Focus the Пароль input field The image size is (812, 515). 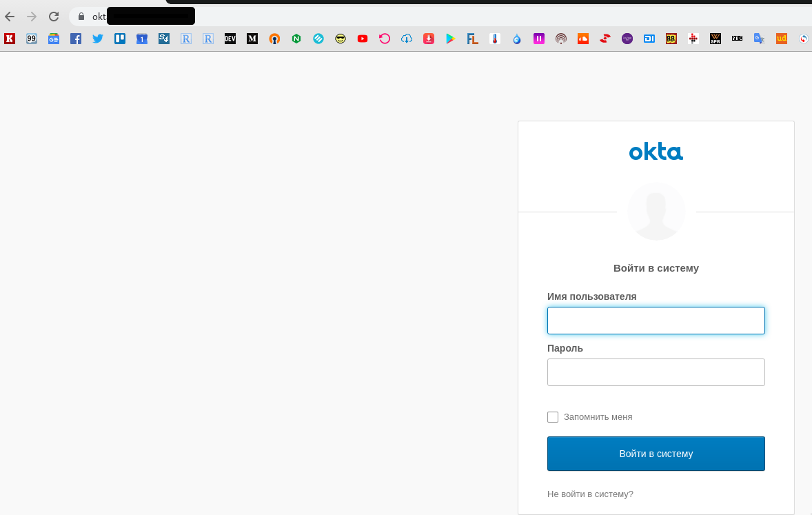(x=656, y=372)
